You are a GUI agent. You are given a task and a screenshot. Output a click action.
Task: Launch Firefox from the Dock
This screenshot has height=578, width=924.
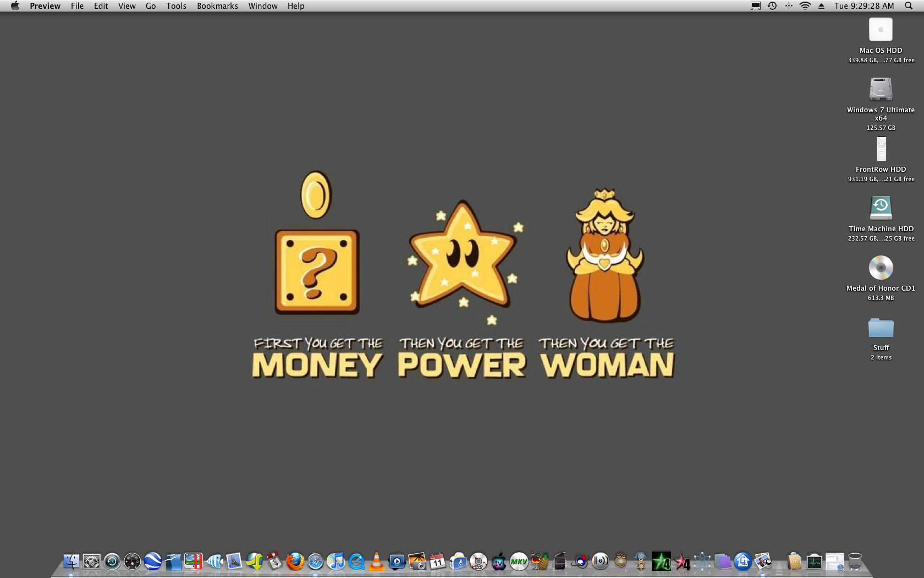point(295,561)
